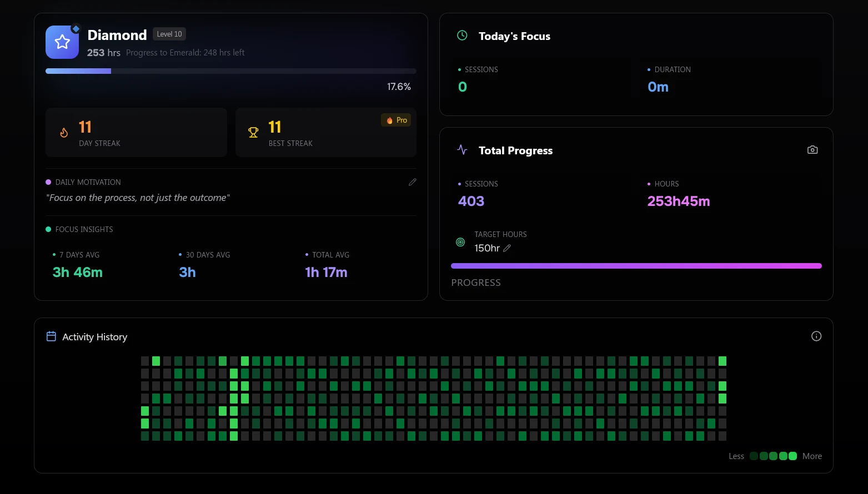This screenshot has height=494, width=868.
Task: Click the target hours progress bar
Action: pos(636,266)
